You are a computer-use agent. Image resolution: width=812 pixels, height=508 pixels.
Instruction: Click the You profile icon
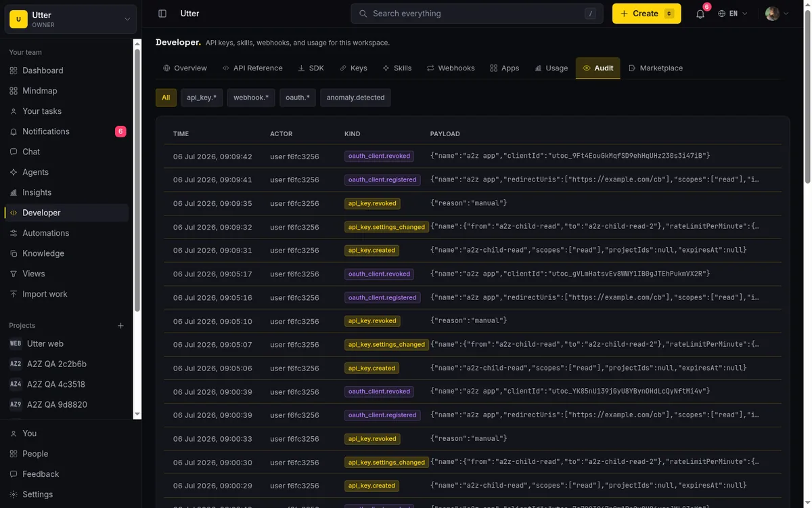(x=14, y=433)
